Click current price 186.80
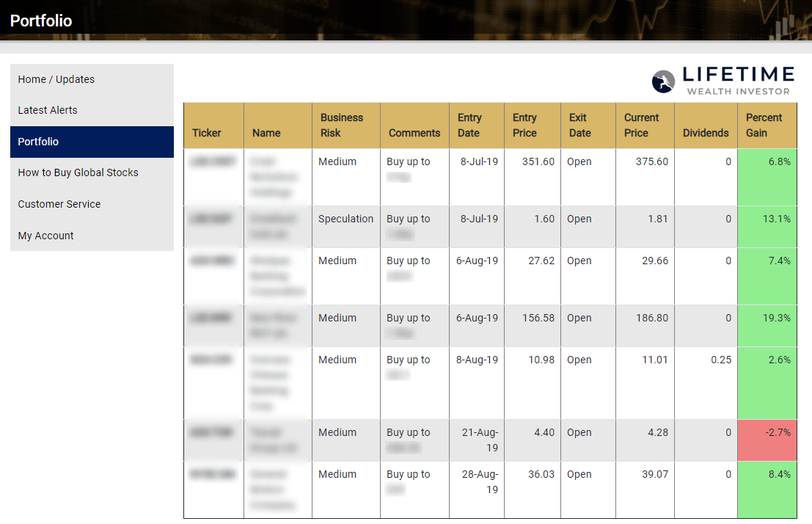This screenshot has width=812, height=524. pyautogui.click(x=652, y=318)
